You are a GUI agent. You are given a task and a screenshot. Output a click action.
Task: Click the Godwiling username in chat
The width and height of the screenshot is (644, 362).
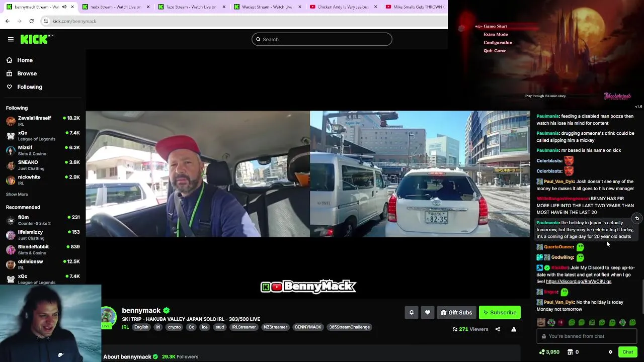click(x=562, y=257)
